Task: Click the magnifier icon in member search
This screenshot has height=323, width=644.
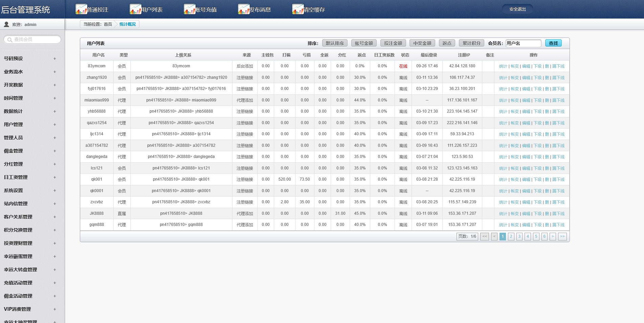Action: 10,40
